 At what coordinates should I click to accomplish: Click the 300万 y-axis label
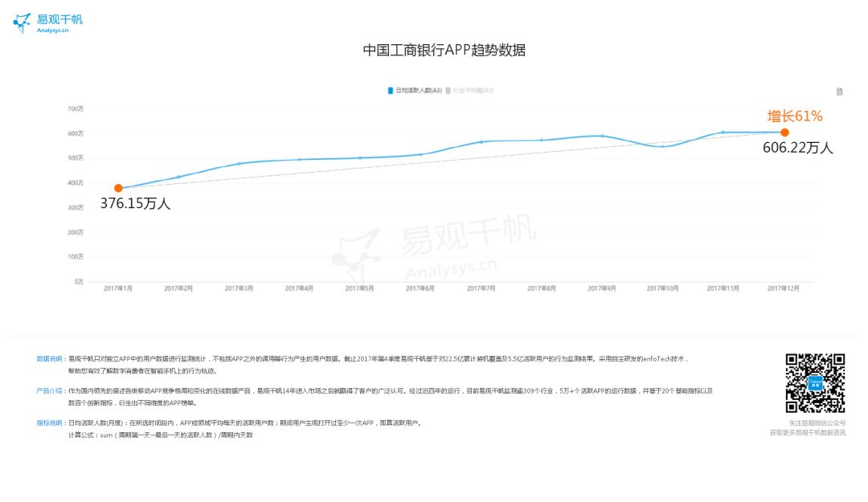click(x=76, y=207)
